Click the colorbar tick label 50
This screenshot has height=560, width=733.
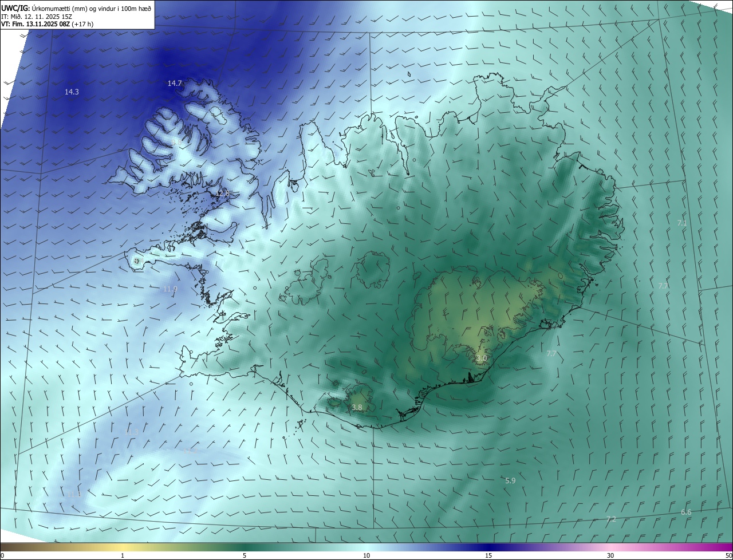tap(728, 555)
